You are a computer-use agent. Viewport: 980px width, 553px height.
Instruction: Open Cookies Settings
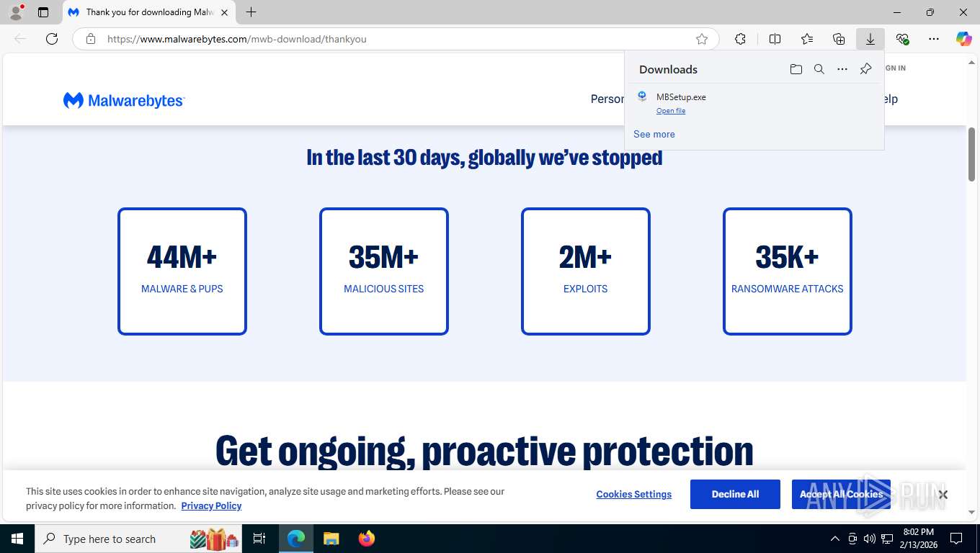point(634,494)
